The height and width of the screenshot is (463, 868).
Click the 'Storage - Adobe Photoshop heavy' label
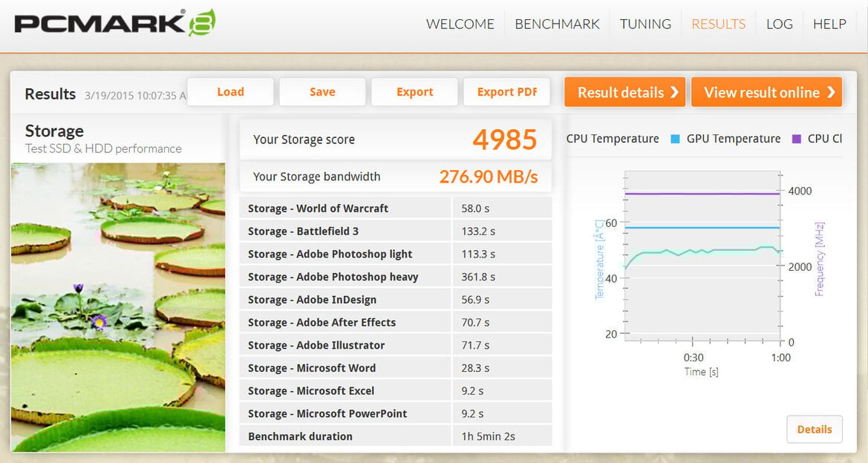[x=333, y=277]
